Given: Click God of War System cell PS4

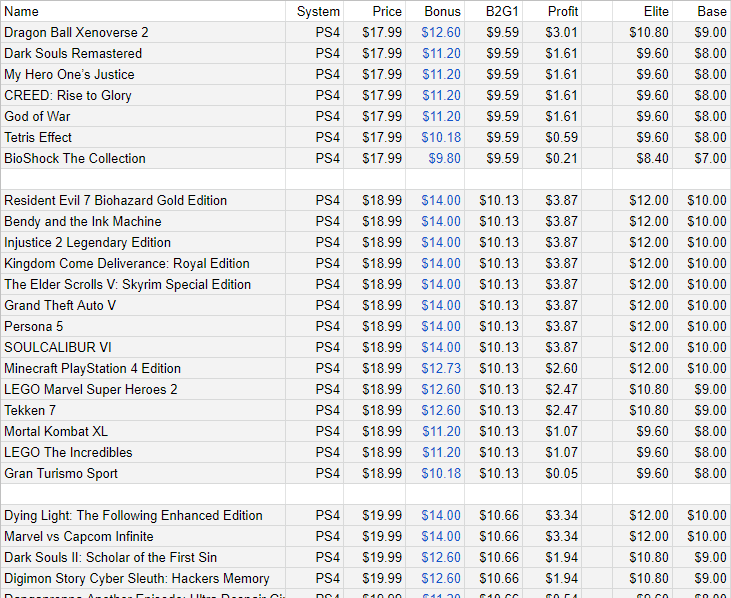Looking at the screenshot, I should click(315, 116).
